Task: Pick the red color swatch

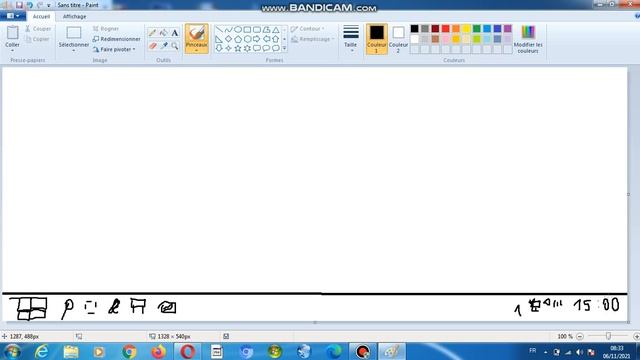Action: [445, 29]
